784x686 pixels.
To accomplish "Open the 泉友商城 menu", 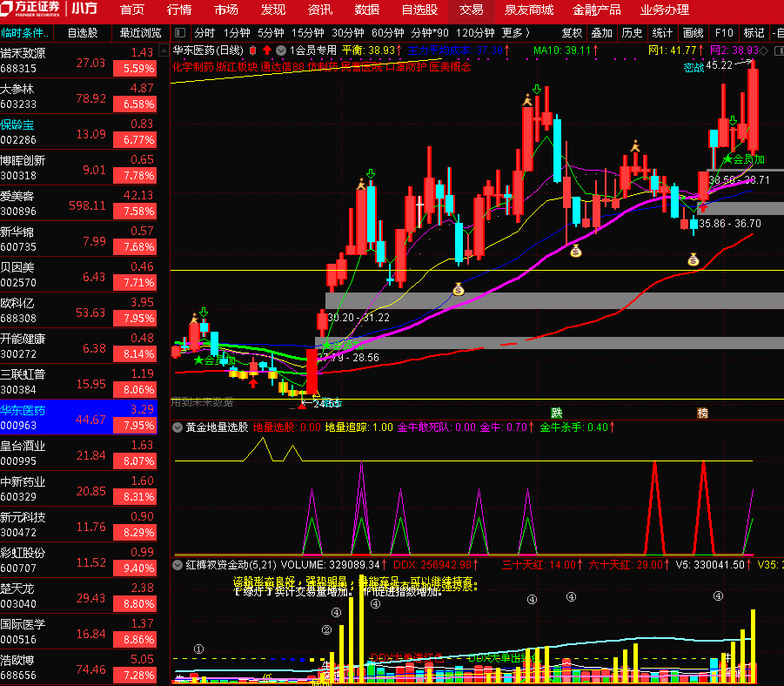I will 529,10.
